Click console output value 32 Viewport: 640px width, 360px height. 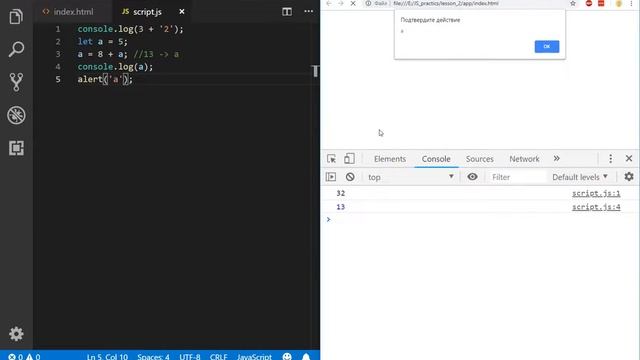tap(340, 193)
